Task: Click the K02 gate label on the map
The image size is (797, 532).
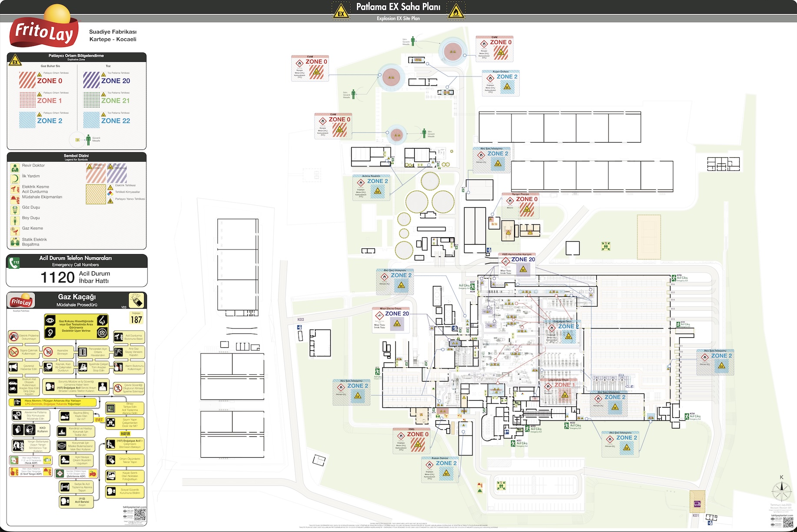Action: coord(301,319)
